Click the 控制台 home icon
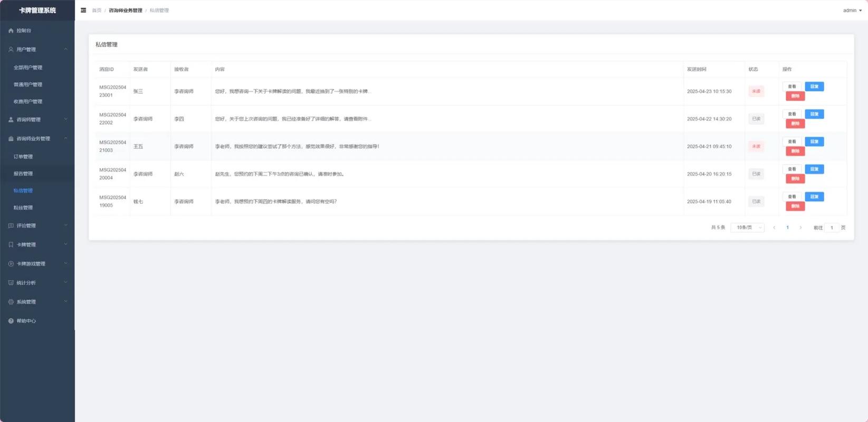This screenshot has height=422, width=868. pyautogui.click(x=11, y=31)
